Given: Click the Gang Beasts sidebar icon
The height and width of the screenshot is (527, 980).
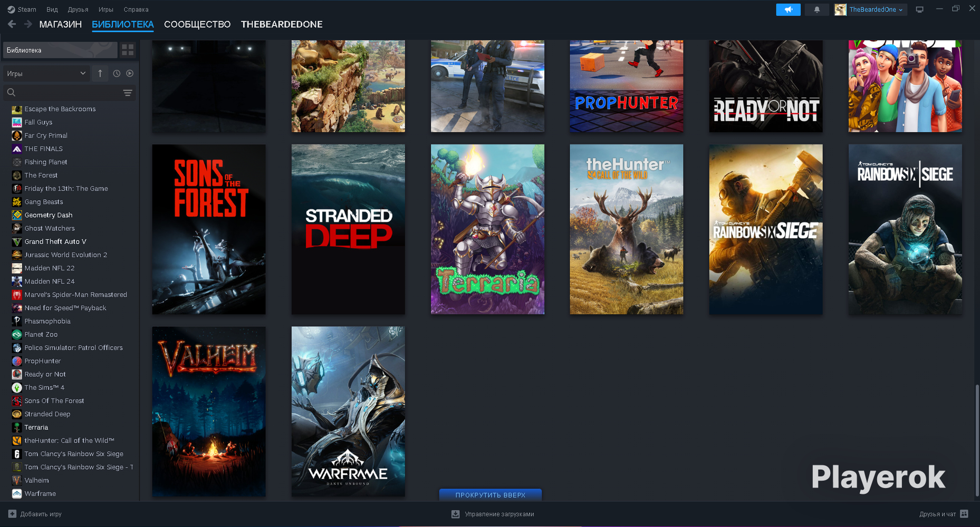Looking at the screenshot, I should 17,202.
